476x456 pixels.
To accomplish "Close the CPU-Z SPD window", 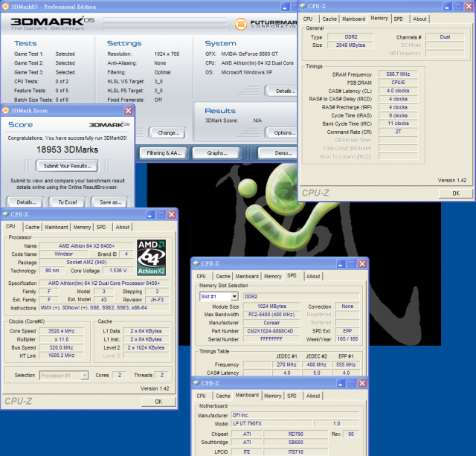I will click(x=362, y=263).
